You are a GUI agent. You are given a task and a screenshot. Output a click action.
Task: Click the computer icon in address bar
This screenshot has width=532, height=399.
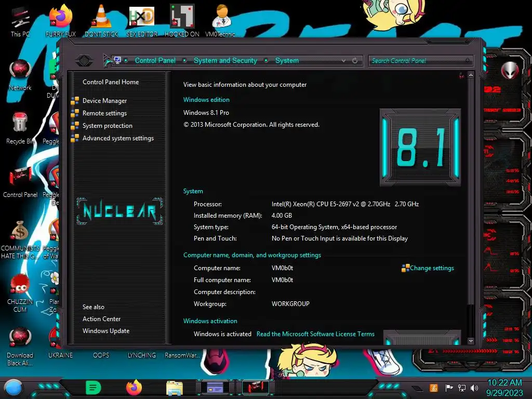(117, 60)
